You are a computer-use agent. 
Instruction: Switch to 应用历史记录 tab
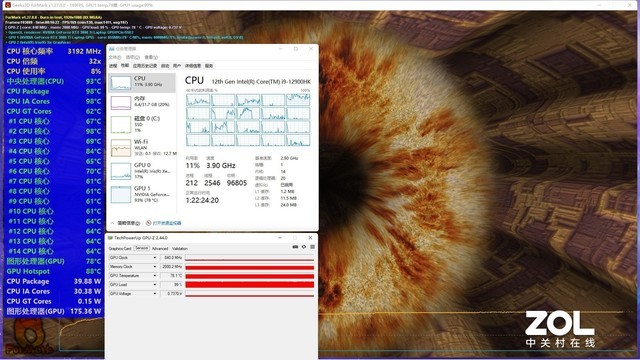click(x=145, y=66)
